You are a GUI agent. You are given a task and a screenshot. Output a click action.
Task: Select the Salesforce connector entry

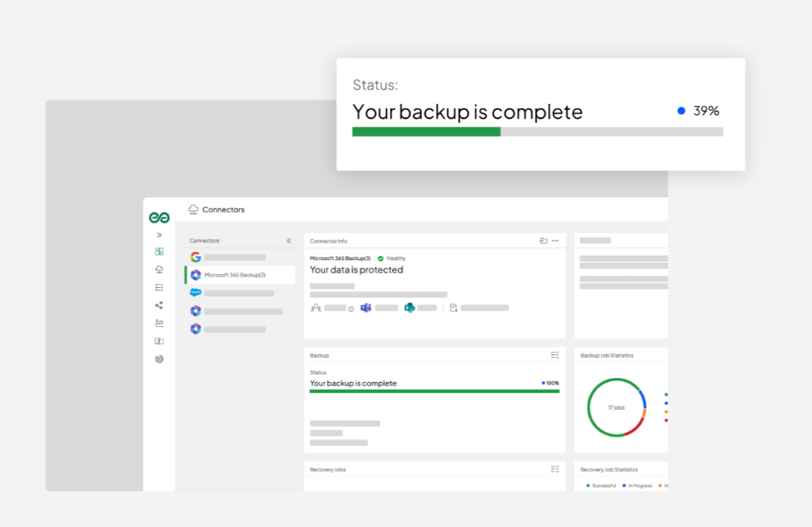click(239, 293)
